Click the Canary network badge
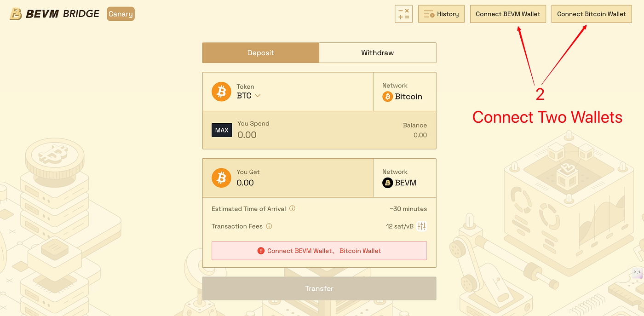 coord(121,14)
